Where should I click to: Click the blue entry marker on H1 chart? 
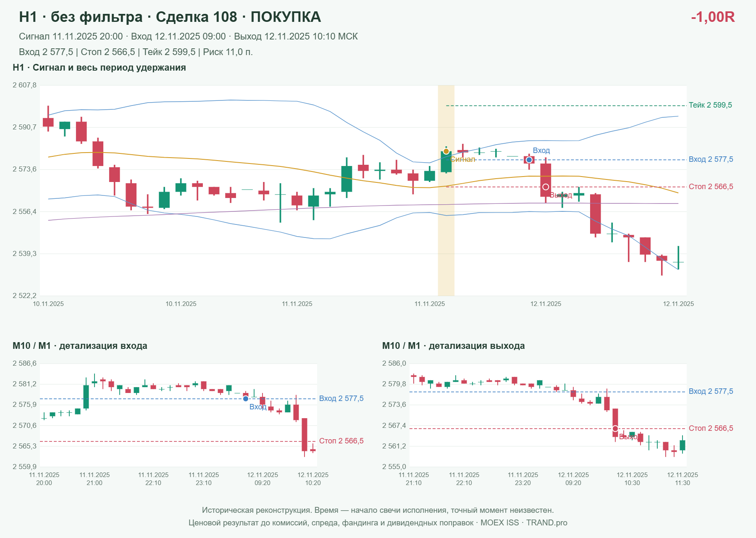(529, 160)
